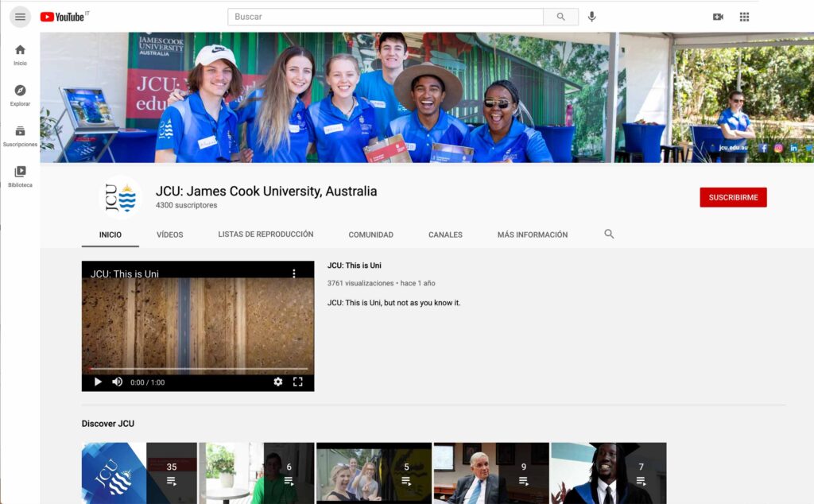Open Explorar in the sidebar

(20, 95)
